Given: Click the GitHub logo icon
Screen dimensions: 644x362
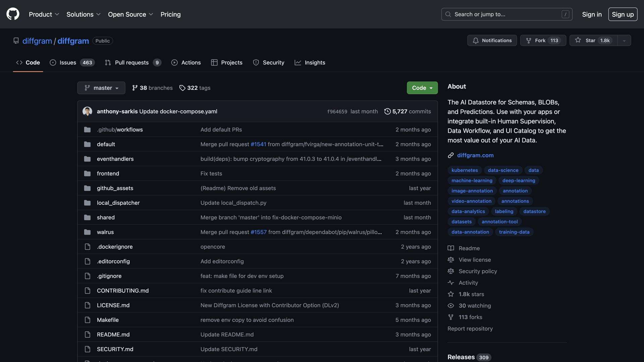Looking at the screenshot, I should click(x=13, y=14).
